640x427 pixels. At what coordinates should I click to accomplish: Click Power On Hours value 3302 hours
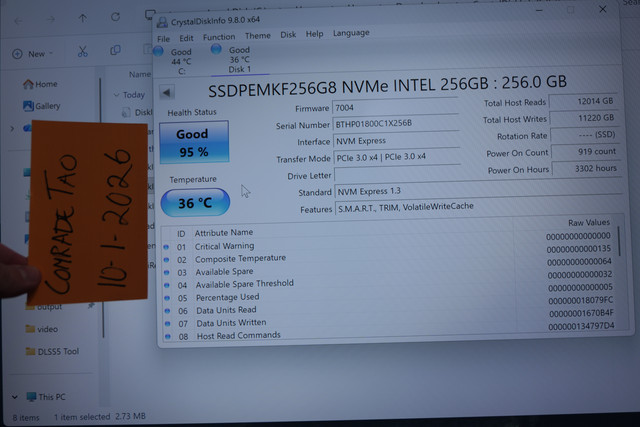pos(586,168)
